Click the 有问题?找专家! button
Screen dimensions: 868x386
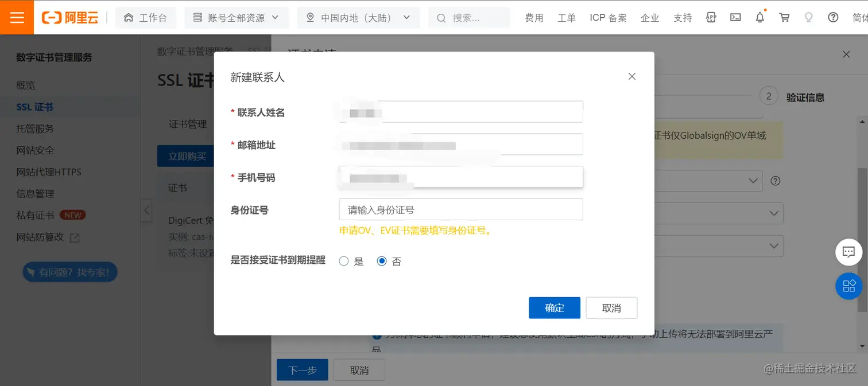click(x=69, y=272)
